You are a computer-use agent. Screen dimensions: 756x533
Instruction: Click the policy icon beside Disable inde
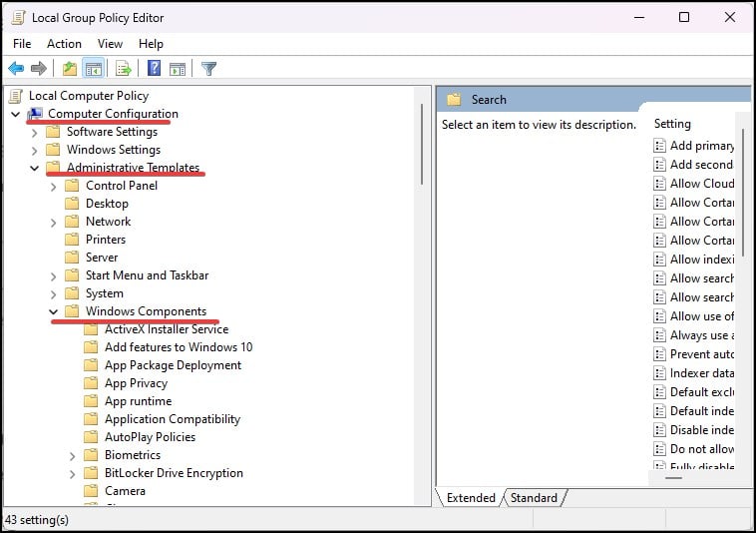[x=659, y=430]
